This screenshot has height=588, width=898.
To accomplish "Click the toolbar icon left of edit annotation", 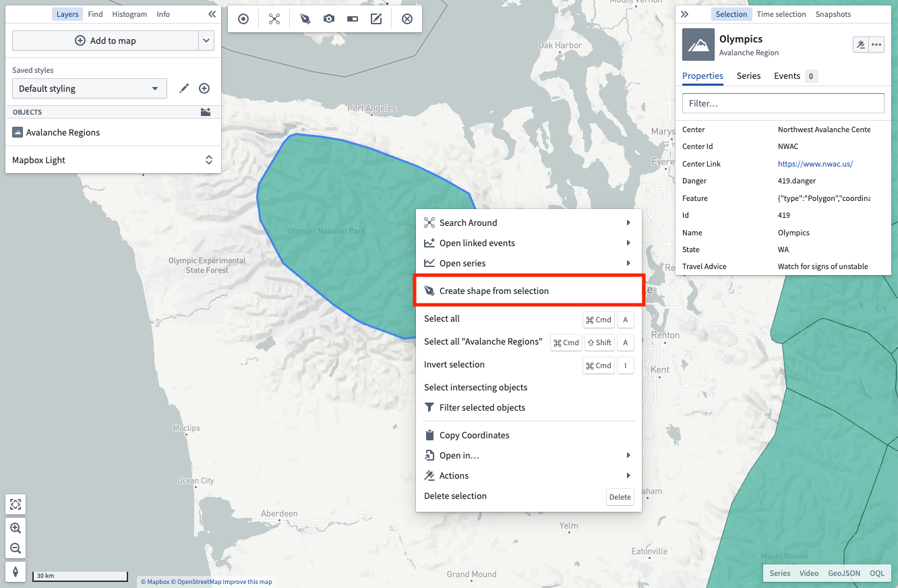I will click(x=352, y=19).
